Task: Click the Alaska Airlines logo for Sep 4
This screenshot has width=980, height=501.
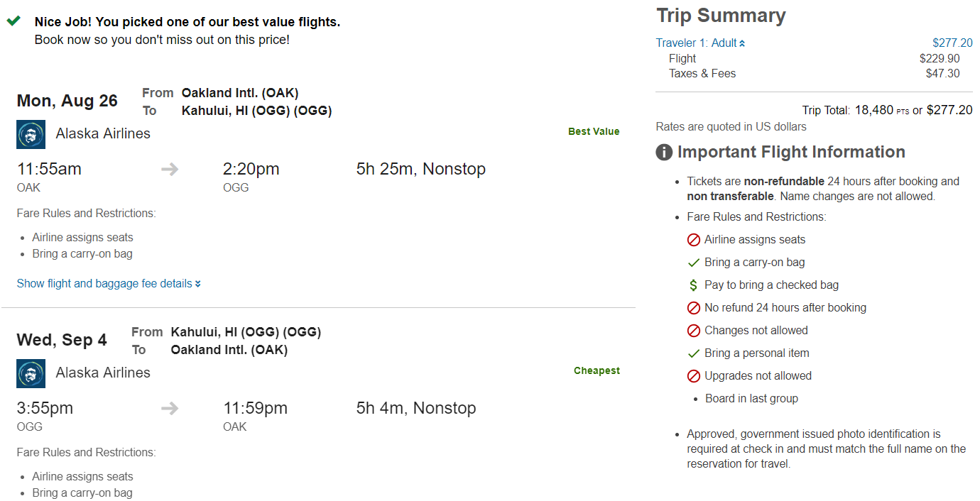Action: (31, 373)
